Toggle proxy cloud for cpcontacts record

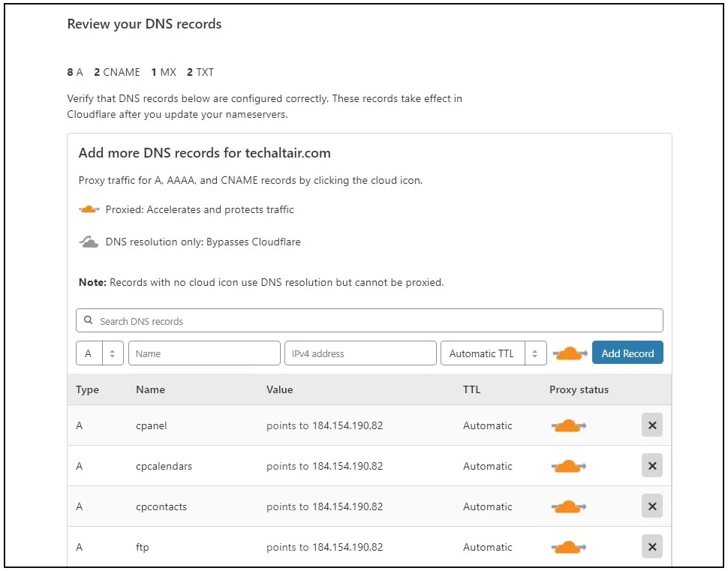(568, 506)
